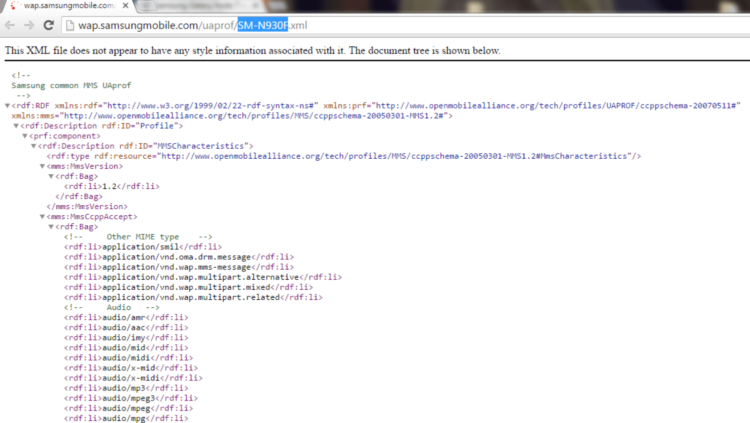Collapse the rdf:Description Profile node
750x423 pixels.
point(16,125)
